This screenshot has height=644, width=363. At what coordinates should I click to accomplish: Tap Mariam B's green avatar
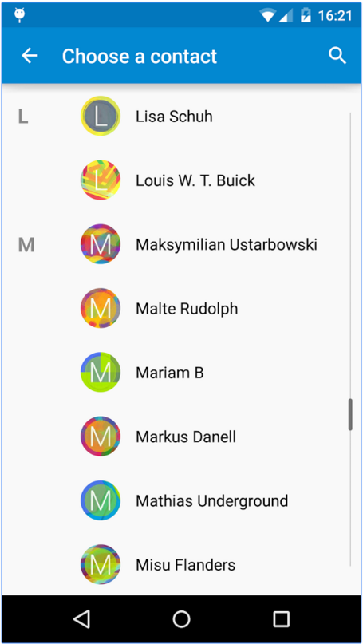[x=101, y=373]
